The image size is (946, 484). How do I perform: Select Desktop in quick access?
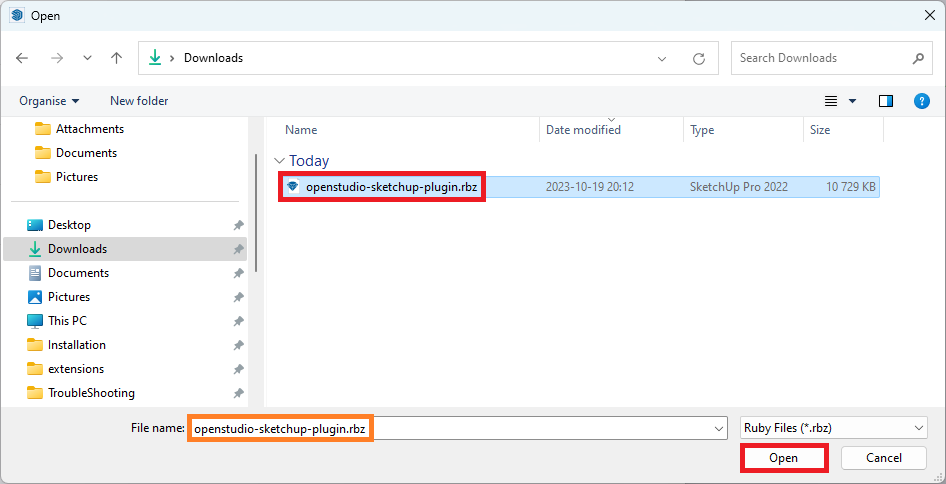pos(60,224)
